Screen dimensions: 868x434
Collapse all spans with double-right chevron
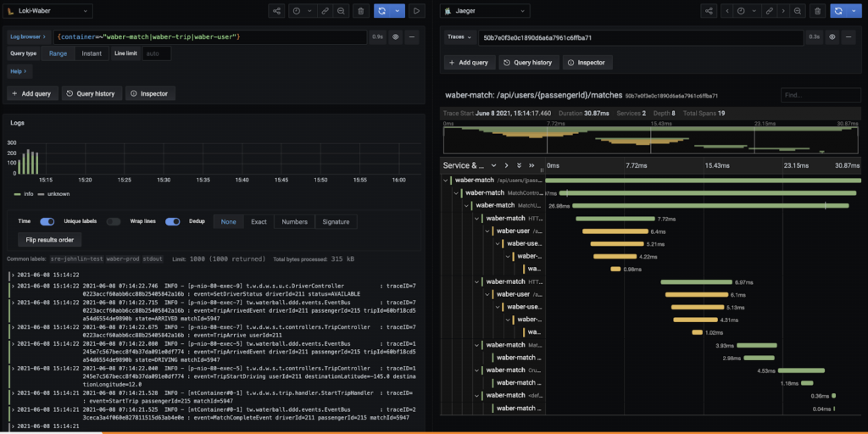532,165
